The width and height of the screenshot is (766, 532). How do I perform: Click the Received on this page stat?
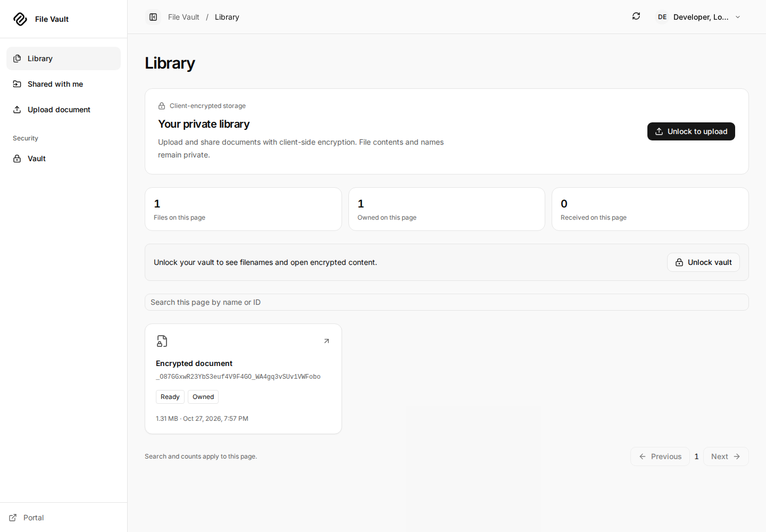click(x=650, y=209)
